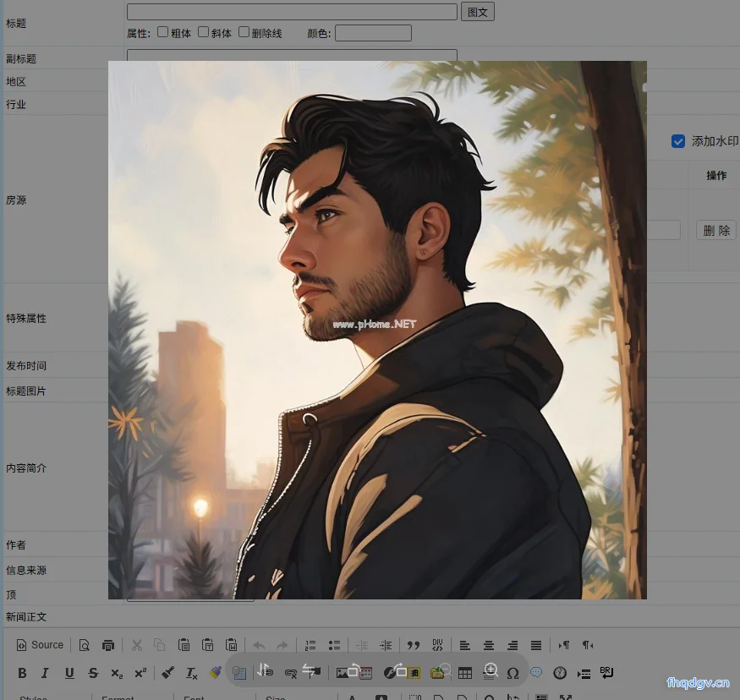Open the editor Source view
The width and height of the screenshot is (740, 700).
[x=40, y=645]
